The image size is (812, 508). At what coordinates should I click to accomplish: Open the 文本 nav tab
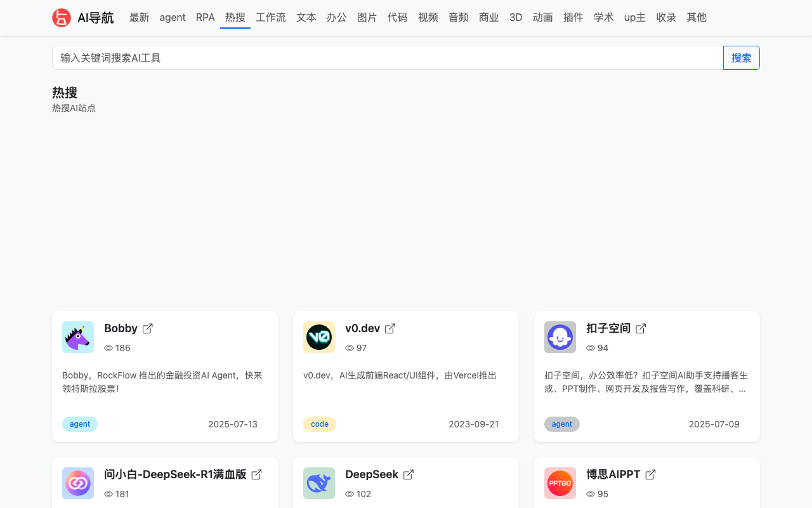coord(306,18)
